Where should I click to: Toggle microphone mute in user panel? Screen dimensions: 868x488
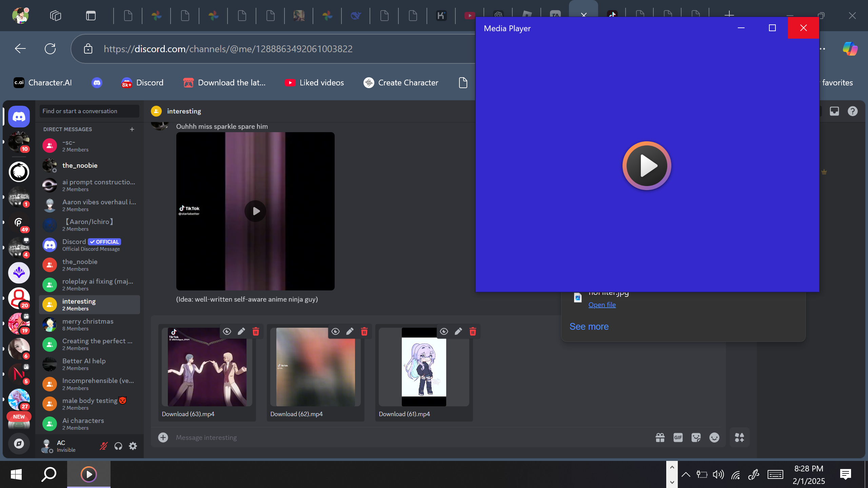(x=103, y=446)
